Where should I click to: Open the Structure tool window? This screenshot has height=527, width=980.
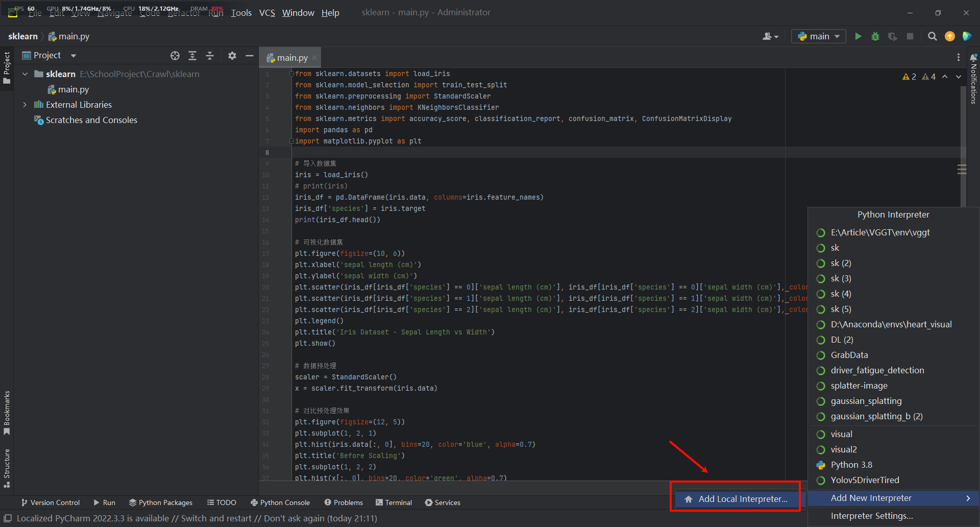tap(7, 468)
